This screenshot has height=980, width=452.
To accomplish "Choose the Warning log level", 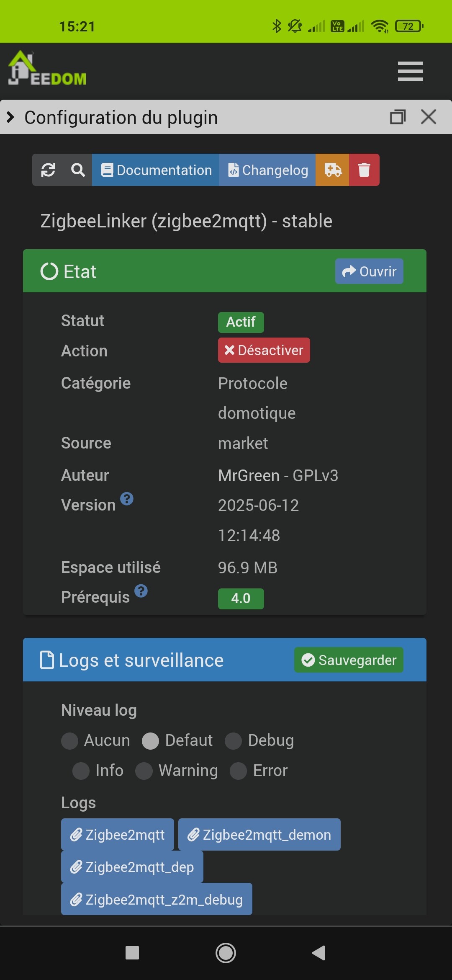I will pos(144,771).
